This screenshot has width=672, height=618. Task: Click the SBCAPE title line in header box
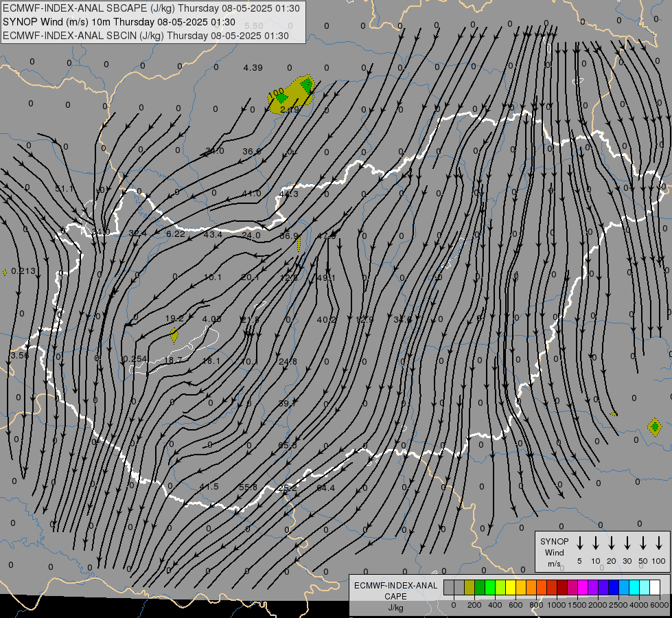point(151,8)
